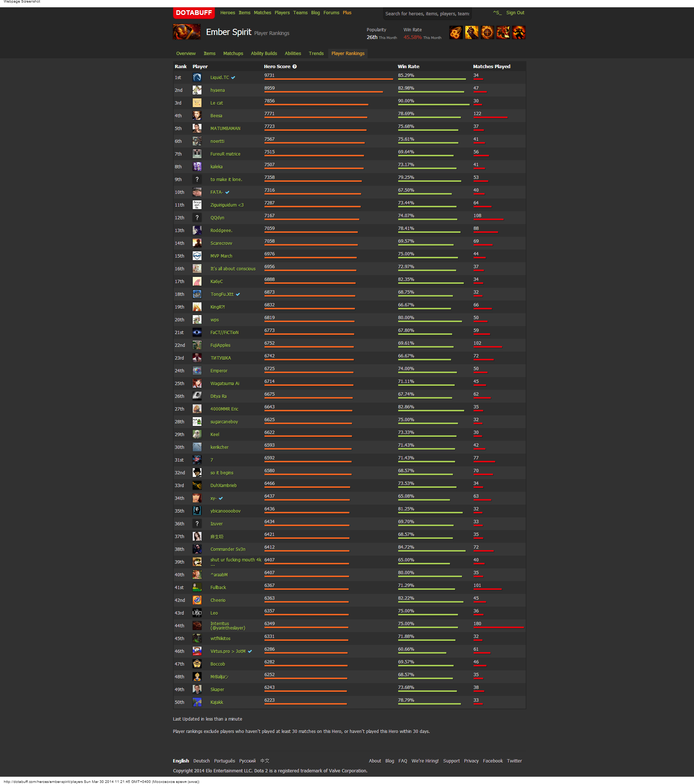The image size is (694, 784).
Task: Click the Hero Score help question icon
Action: [295, 67]
